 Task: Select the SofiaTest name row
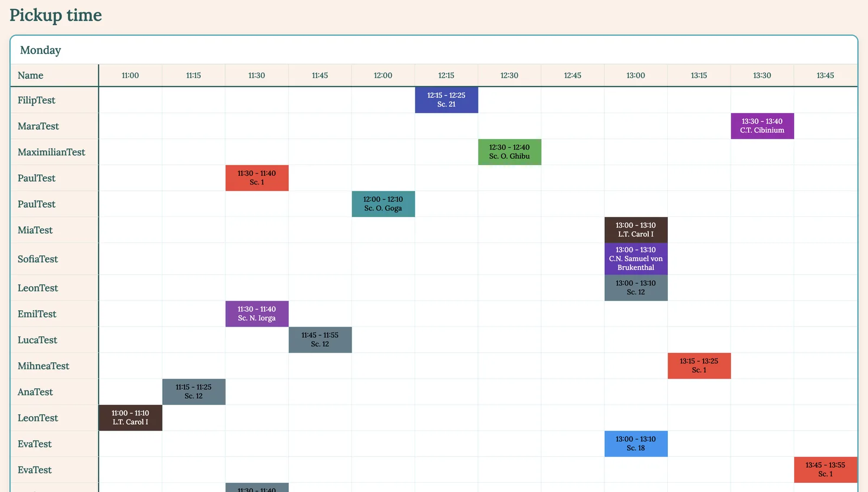54,259
